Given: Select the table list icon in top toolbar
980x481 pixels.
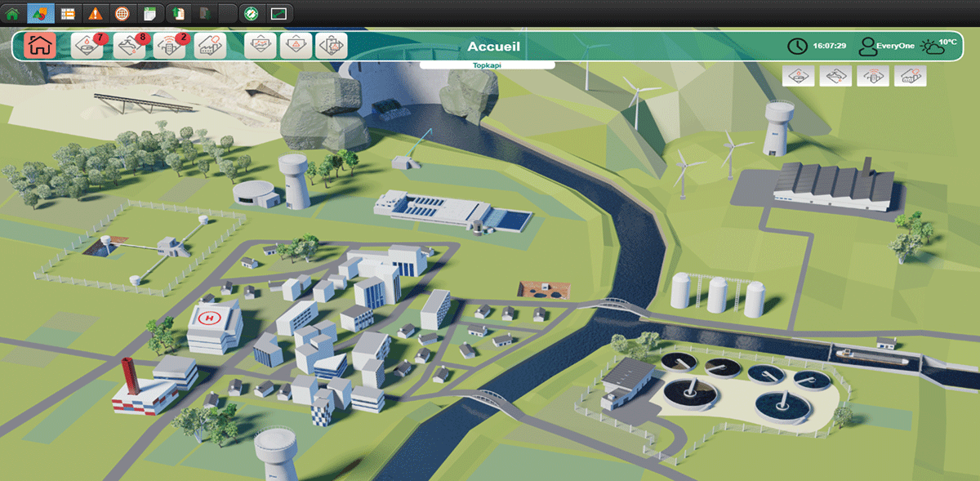Looking at the screenshot, I should (x=69, y=13).
